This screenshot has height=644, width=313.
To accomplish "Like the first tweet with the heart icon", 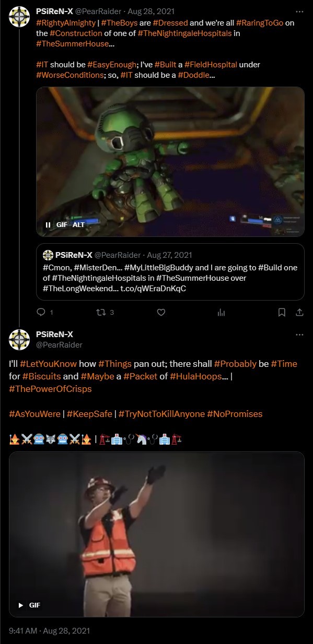I will click(161, 312).
